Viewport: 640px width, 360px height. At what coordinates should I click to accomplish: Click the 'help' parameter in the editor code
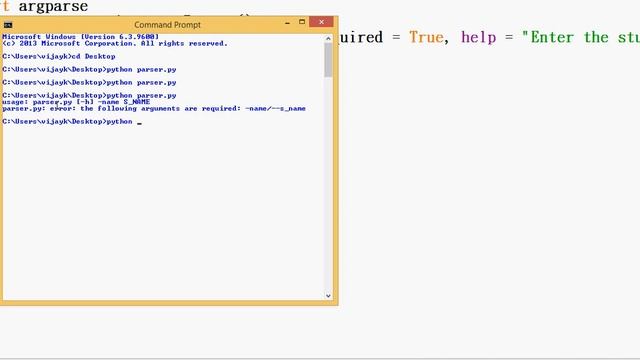[x=478, y=38]
